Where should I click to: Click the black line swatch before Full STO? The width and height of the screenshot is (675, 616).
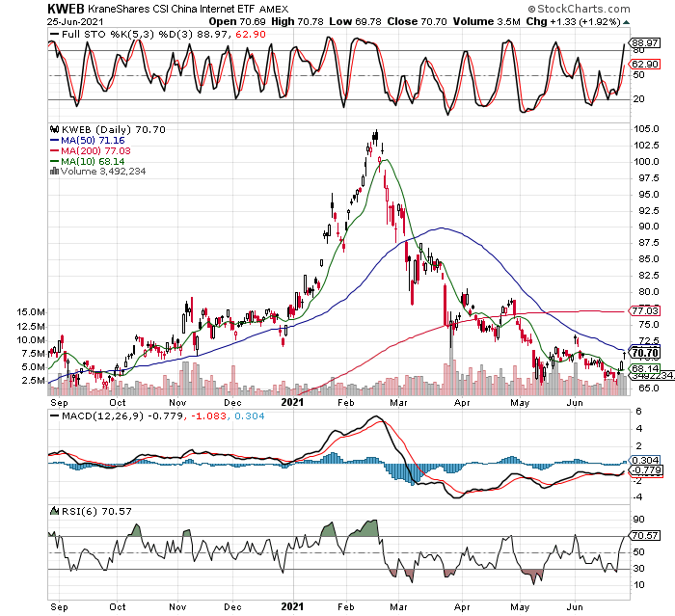coord(54,35)
